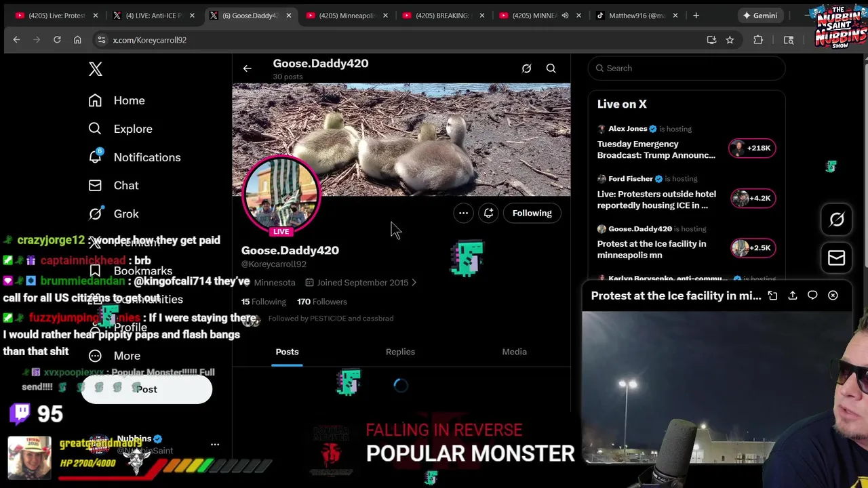Open Ford Fischer live protesters broadcast
The height and width of the screenshot is (488, 868).
[656, 199]
